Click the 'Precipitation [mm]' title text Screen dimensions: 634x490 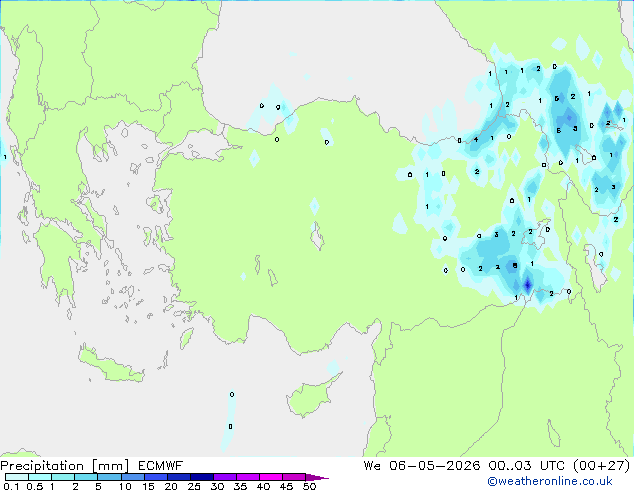(x=64, y=466)
